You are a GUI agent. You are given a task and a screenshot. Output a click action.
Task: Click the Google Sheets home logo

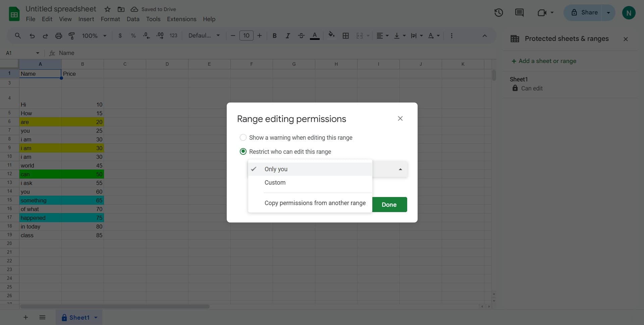14,14
